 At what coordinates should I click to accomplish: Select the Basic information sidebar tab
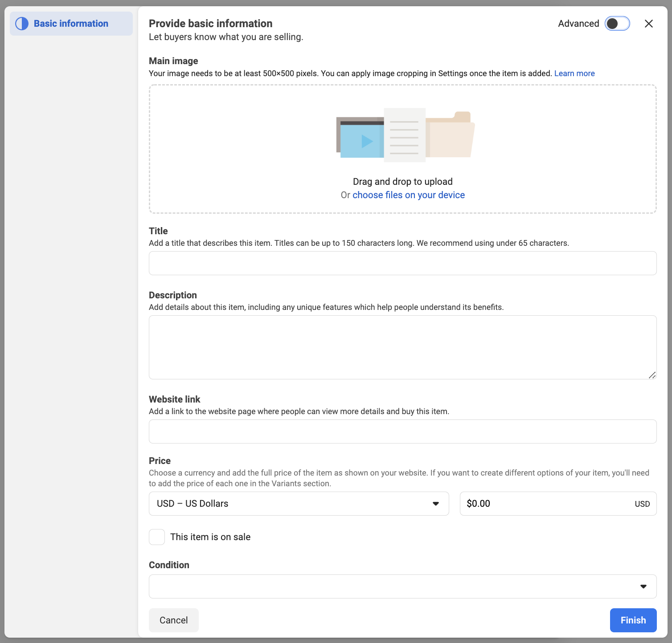tap(71, 24)
